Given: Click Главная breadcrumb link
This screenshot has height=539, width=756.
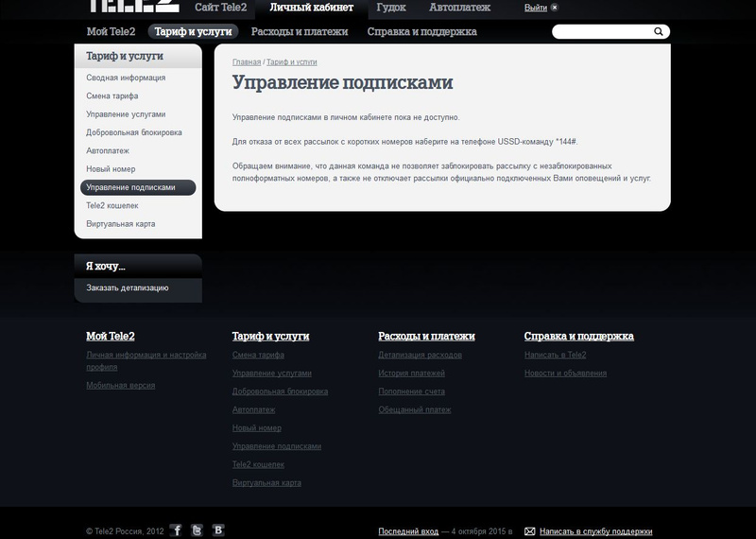Looking at the screenshot, I should coord(247,61).
